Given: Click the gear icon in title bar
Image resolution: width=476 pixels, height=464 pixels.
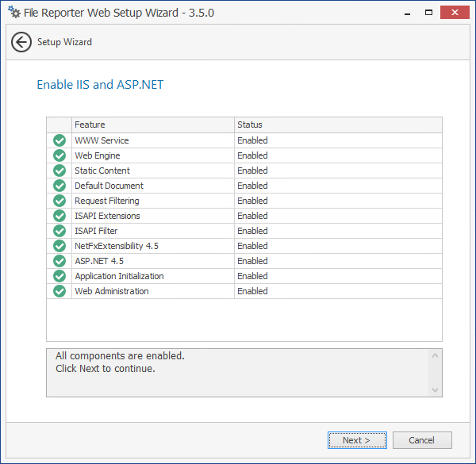Looking at the screenshot, I should click(x=14, y=13).
